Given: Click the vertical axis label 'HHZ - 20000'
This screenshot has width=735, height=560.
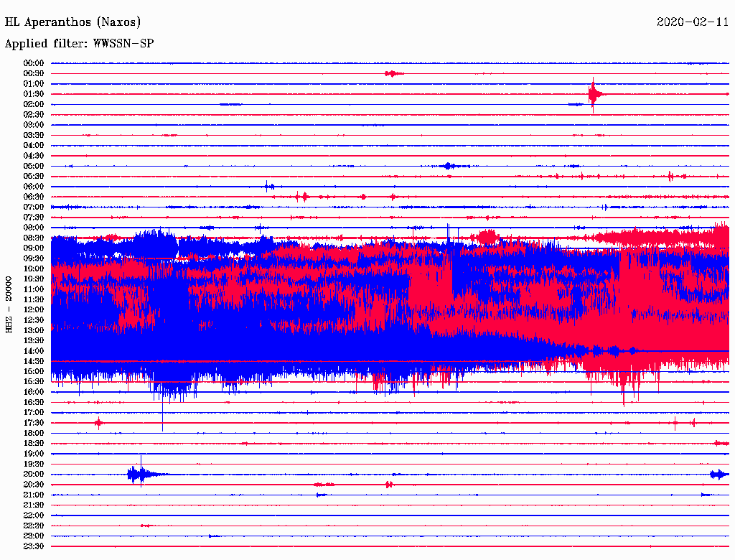Looking at the screenshot, I should click(9, 304).
